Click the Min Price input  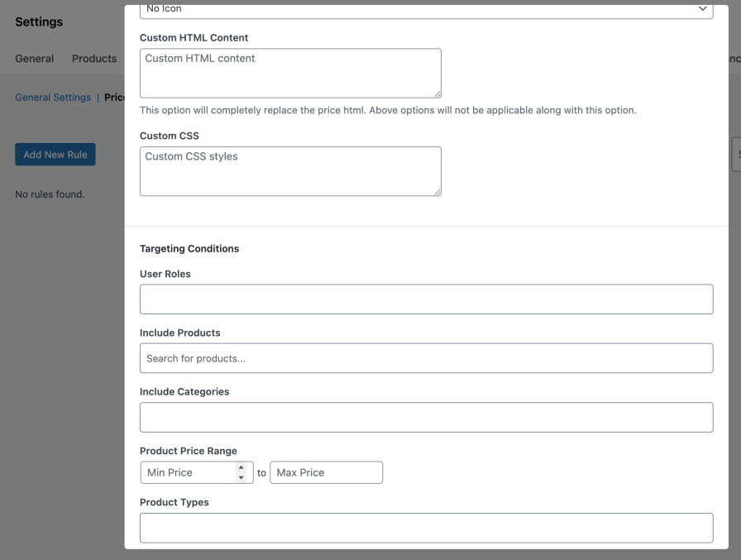(x=190, y=472)
